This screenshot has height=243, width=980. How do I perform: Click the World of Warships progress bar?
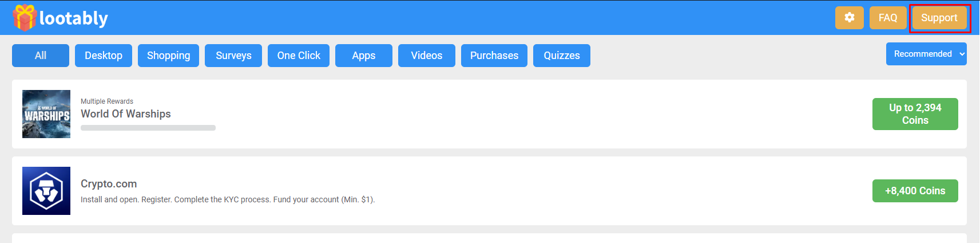click(148, 128)
